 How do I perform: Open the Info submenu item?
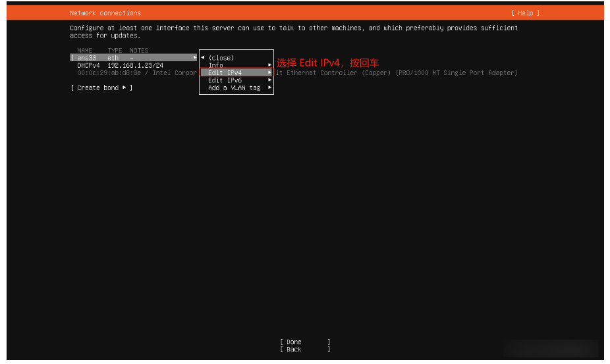click(216, 66)
